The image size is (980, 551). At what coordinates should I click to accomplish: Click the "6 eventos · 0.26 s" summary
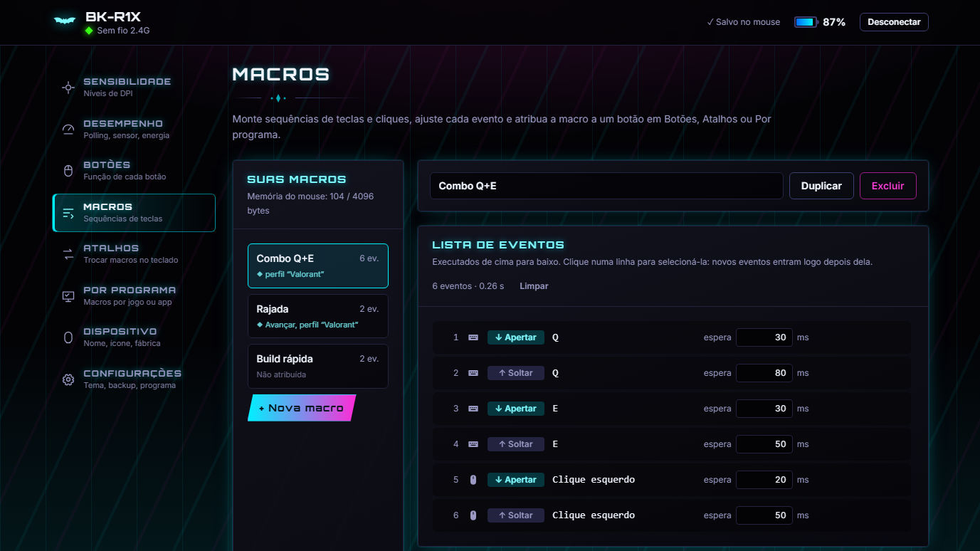[x=468, y=286]
